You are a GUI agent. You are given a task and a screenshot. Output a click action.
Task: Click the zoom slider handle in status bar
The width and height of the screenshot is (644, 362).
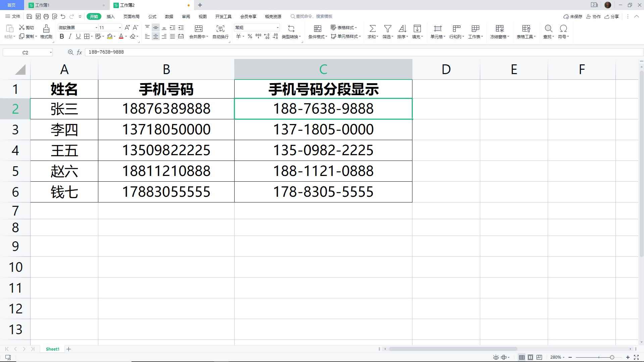click(612, 357)
